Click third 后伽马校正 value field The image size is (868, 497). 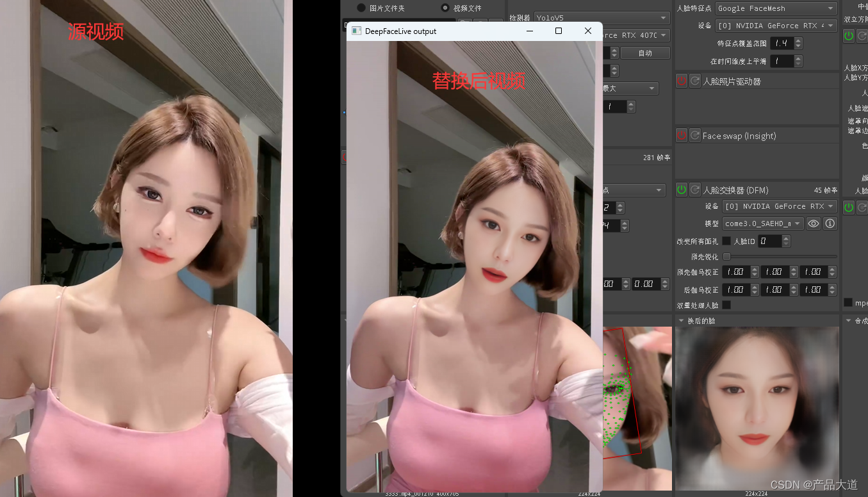814,289
